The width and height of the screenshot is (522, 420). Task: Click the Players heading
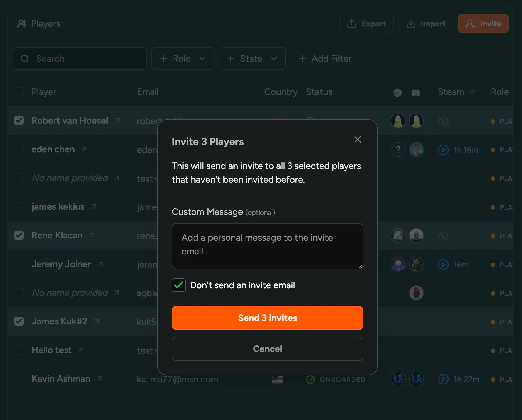[46, 24]
